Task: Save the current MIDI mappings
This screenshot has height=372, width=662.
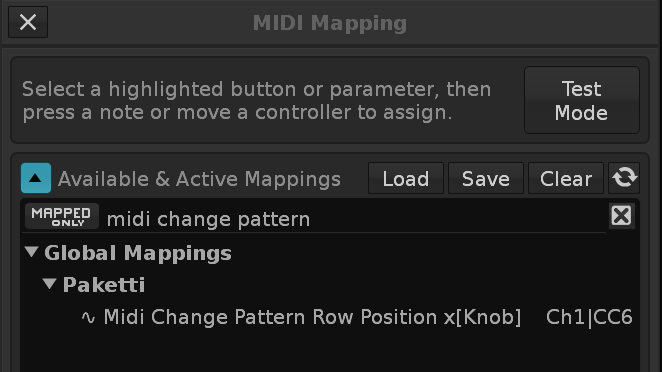Action: [486, 178]
